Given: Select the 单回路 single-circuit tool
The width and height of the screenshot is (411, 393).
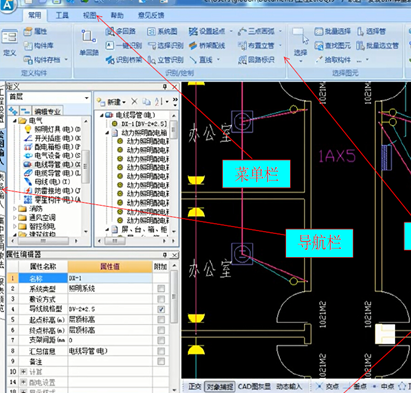Looking at the screenshot, I should [89, 43].
